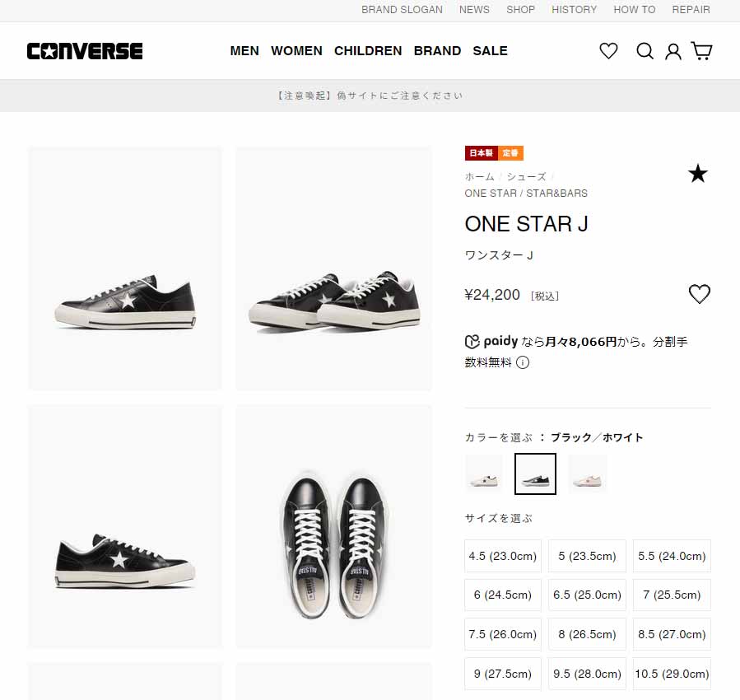
Task: Follow the ONE STAR / STAR&BARS breadcrumb link
Action: pyautogui.click(x=526, y=193)
